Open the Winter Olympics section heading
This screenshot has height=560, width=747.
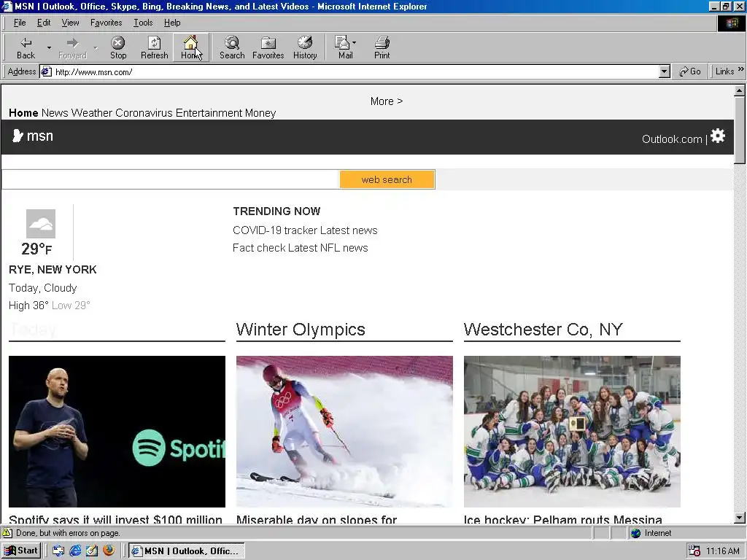[x=301, y=330]
